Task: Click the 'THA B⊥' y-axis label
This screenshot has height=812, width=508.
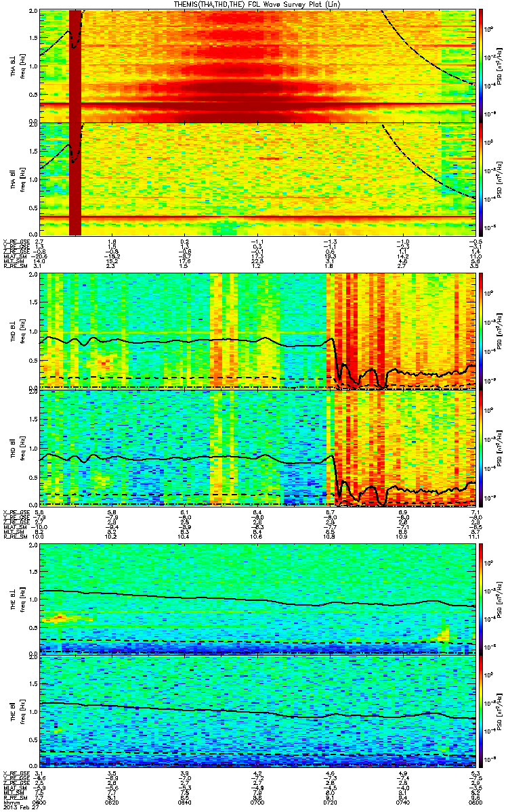Action: click(x=14, y=66)
